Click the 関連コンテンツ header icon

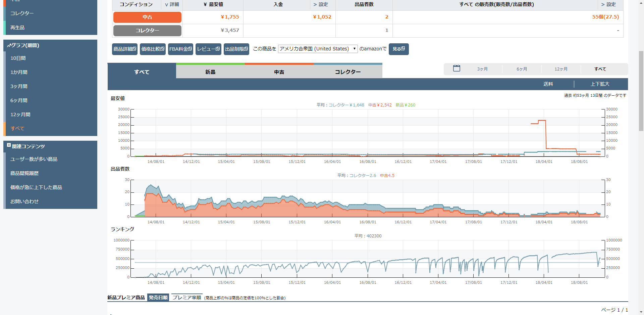point(9,145)
